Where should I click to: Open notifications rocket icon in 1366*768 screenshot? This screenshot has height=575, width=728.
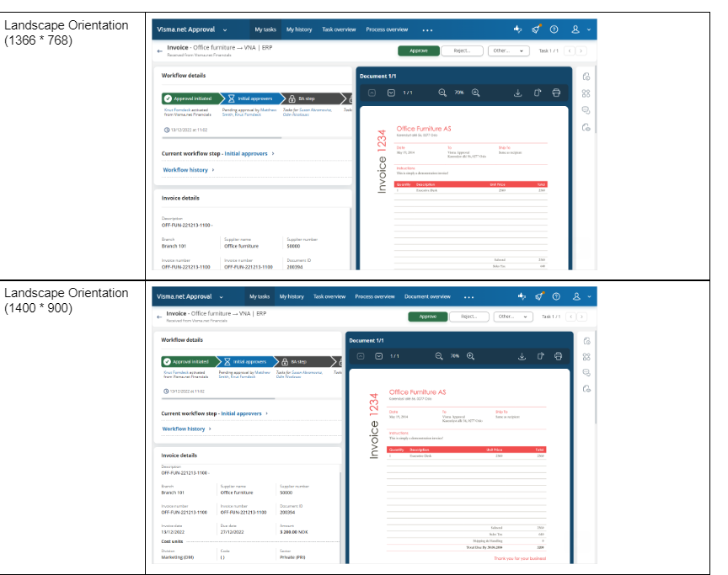536,29
